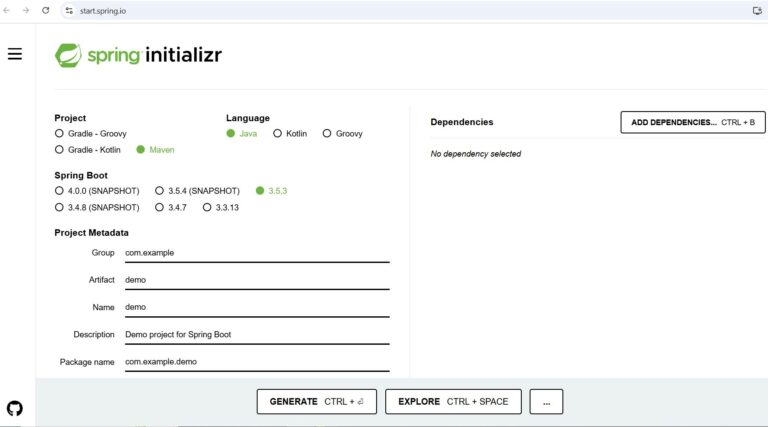
Task: Click the browser back arrow
Action: click(x=9, y=10)
